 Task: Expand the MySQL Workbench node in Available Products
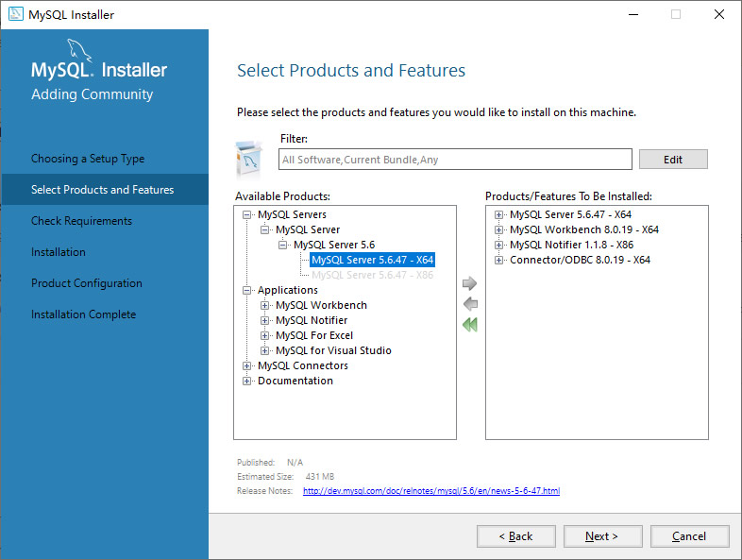tap(264, 306)
